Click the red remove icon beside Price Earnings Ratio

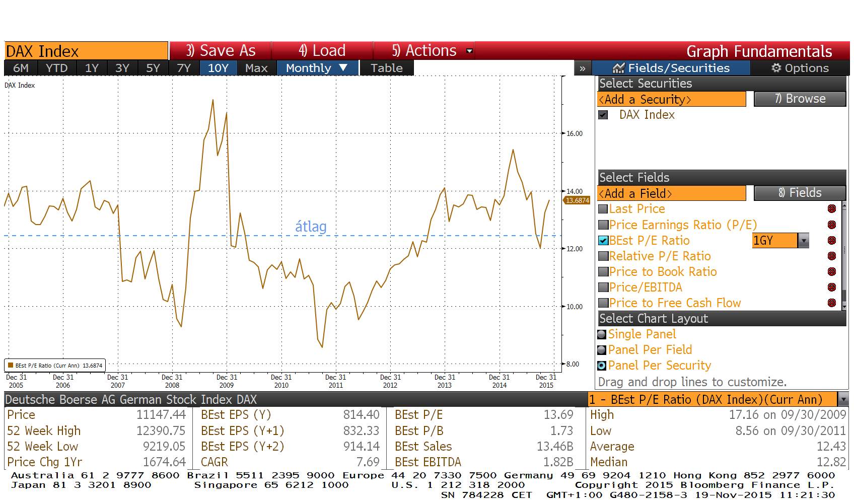(831, 225)
